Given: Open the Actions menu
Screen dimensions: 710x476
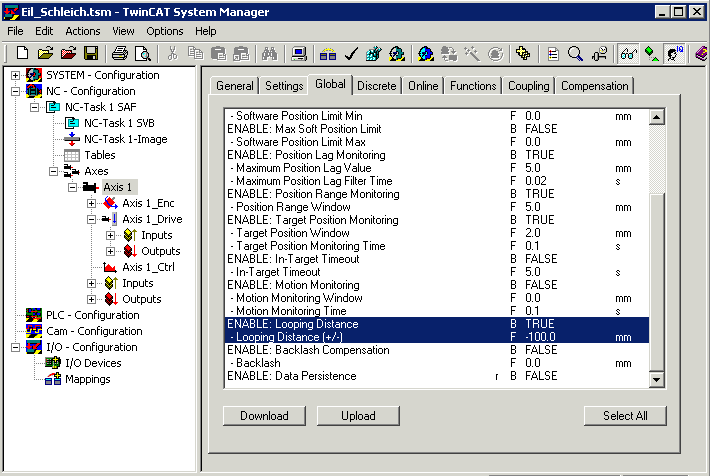Looking at the screenshot, I should pyautogui.click(x=82, y=31).
